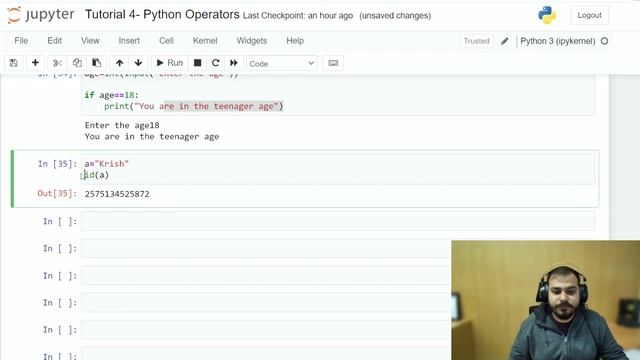The width and height of the screenshot is (640, 360).
Task: Copy selected cells icon
Action: pos(77,63)
